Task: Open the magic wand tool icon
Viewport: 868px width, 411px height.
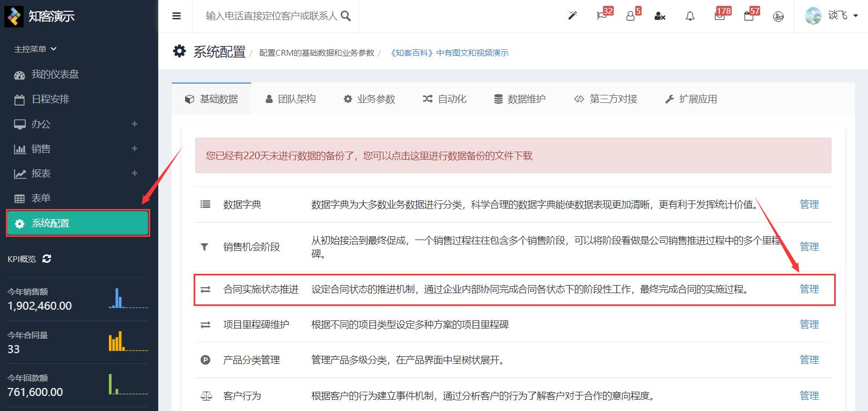Action: (572, 16)
